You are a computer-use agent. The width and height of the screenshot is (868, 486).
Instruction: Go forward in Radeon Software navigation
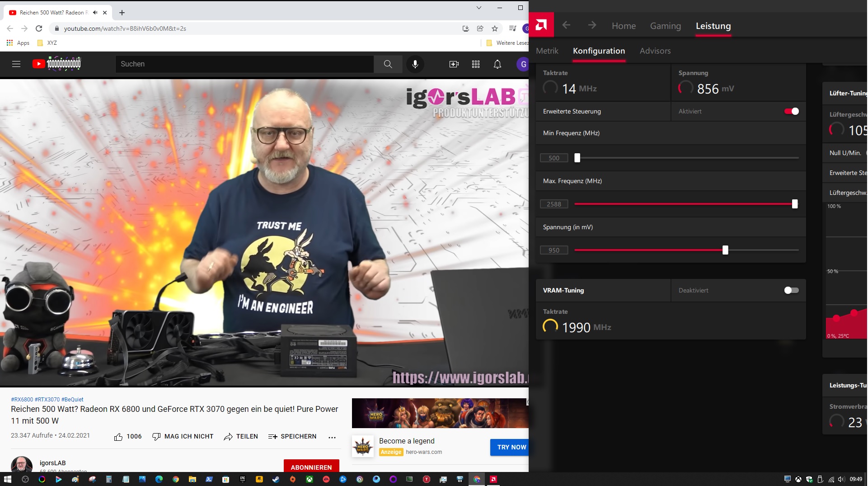click(x=592, y=25)
